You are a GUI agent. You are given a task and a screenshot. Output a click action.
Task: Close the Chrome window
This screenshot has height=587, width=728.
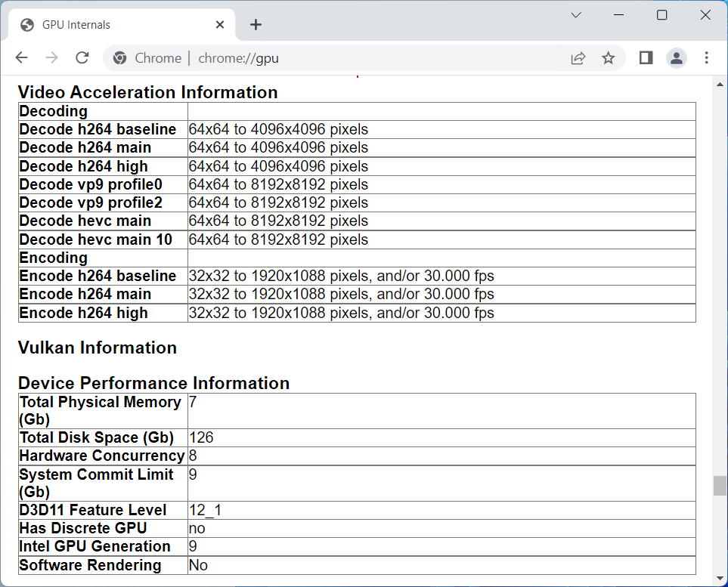tap(705, 15)
